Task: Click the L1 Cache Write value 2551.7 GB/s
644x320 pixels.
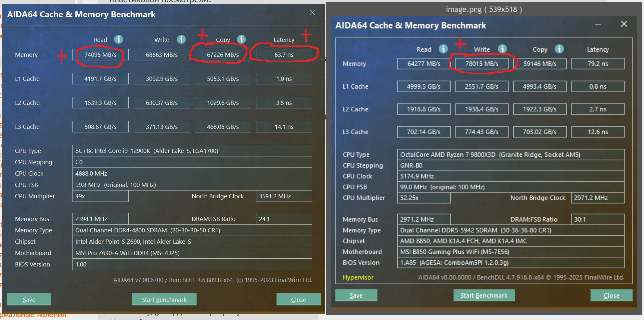Action: (x=482, y=86)
